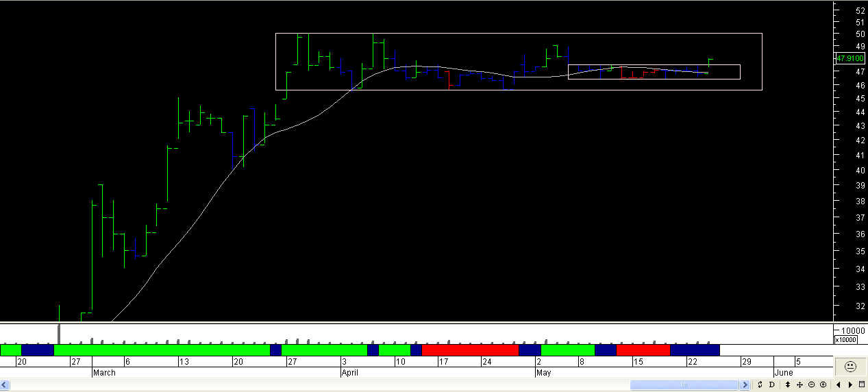Image resolution: width=868 pixels, height=392 pixels.
Task: Click the next right triangle icon
Action: point(851,384)
